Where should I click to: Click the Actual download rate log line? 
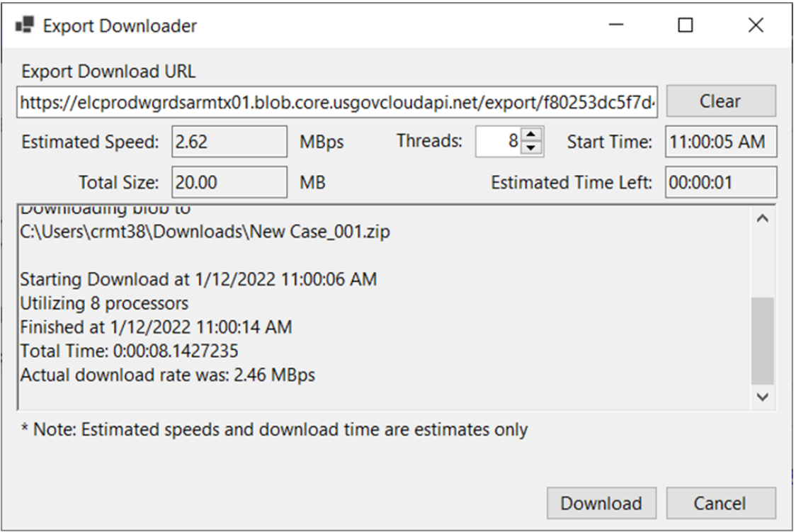[x=168, y=375]
